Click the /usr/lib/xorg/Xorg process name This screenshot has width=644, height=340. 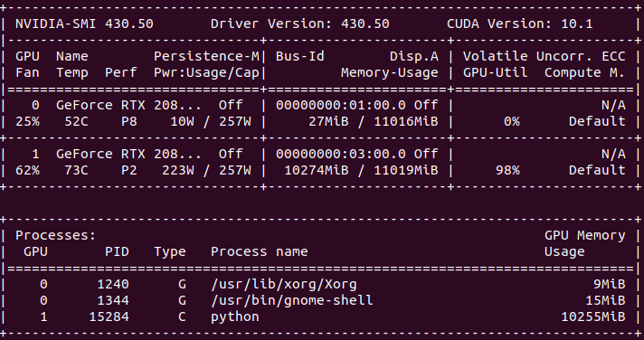coord(284,284)
